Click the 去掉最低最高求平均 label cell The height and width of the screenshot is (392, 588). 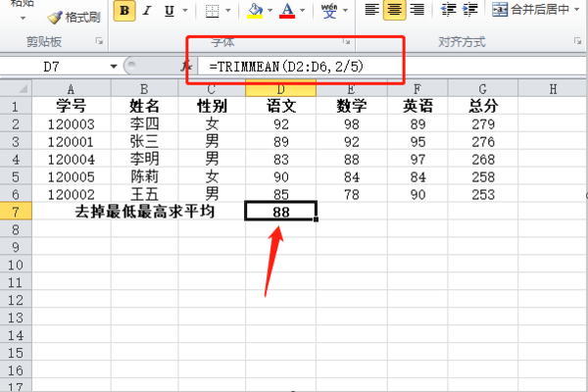click(139, 212)
